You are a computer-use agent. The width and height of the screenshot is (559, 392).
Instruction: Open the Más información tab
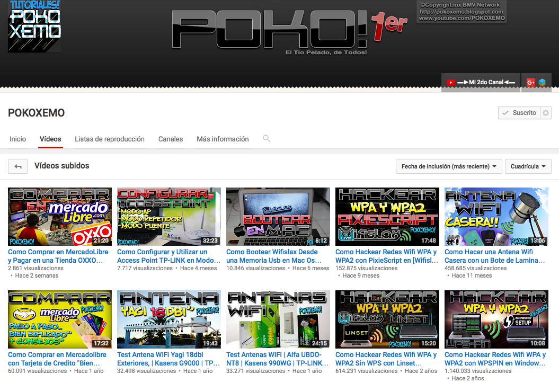click(223, 139)
